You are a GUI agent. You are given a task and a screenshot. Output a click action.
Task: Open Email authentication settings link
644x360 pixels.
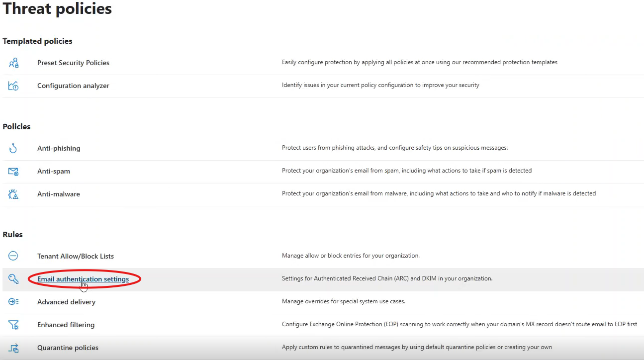tap(83, 279)
